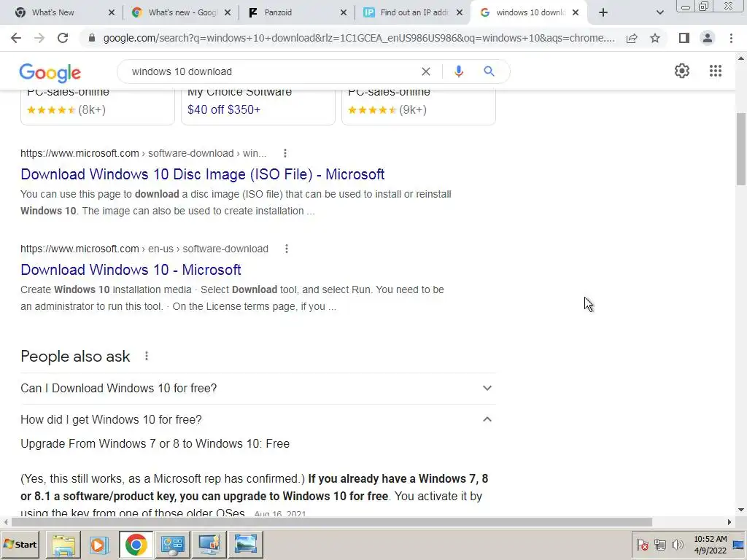Go back to the previous page
Image resolution: width=747 pixels, height=560 pixels.
click(16, 38)
